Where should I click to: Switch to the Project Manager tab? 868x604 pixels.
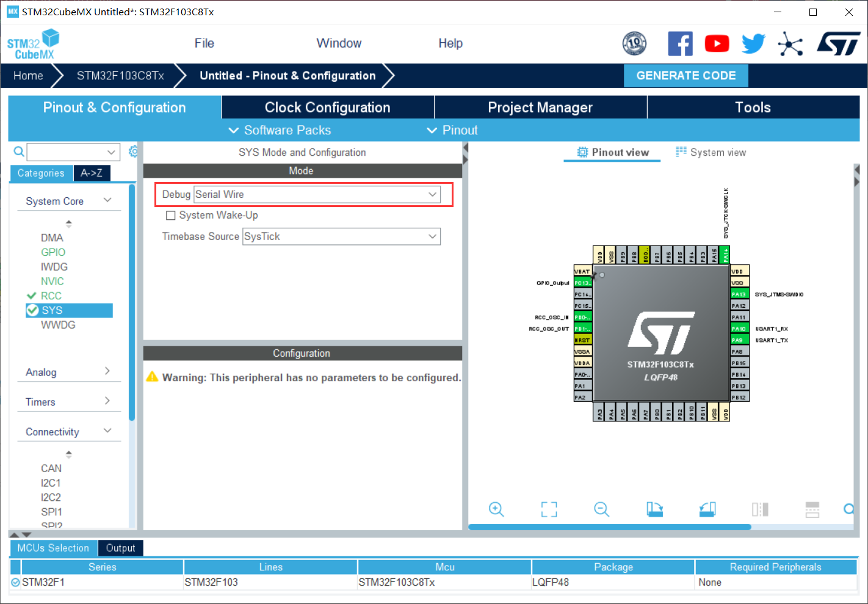(x=540, y=107)
